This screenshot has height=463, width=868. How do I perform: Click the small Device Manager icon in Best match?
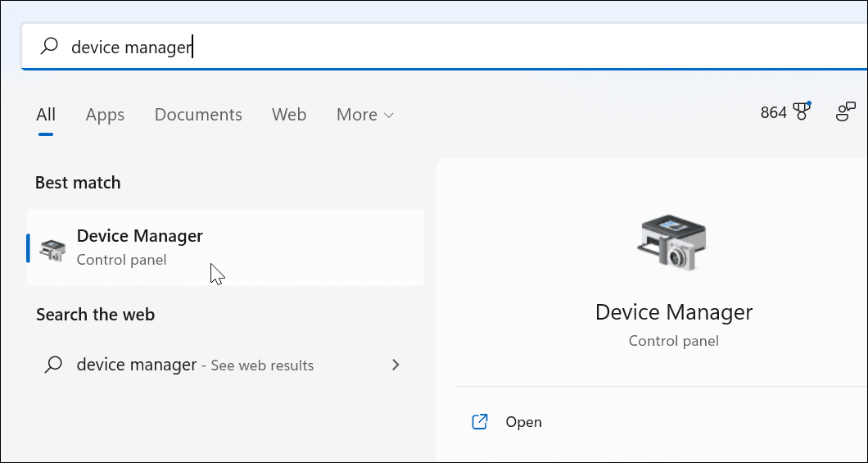click(52, 249)
